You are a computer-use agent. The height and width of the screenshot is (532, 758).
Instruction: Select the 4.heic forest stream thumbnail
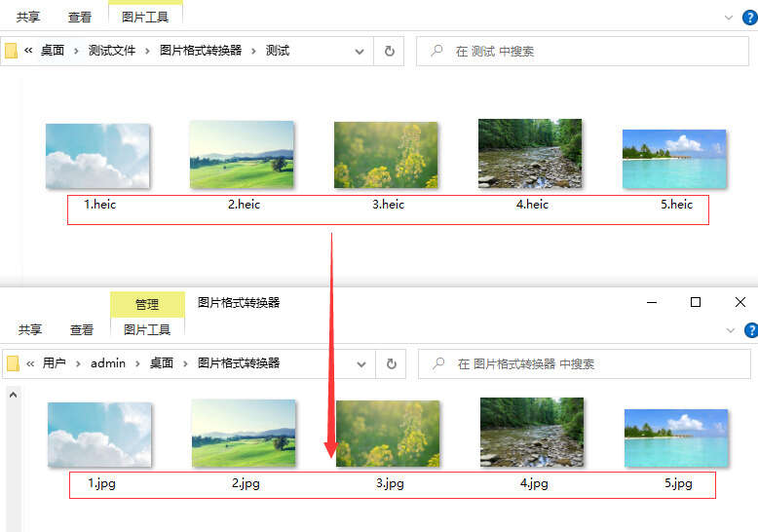pyautogui.click(x=530, y=153)
